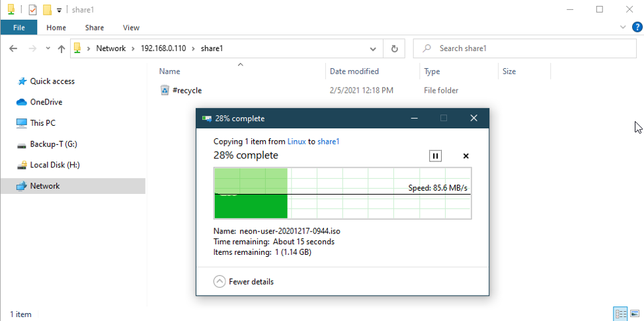Click the share1 destination link
Image resolution: width=644 pixels, height=321 pixels.
pyautogui.click(x=329, y=142)
